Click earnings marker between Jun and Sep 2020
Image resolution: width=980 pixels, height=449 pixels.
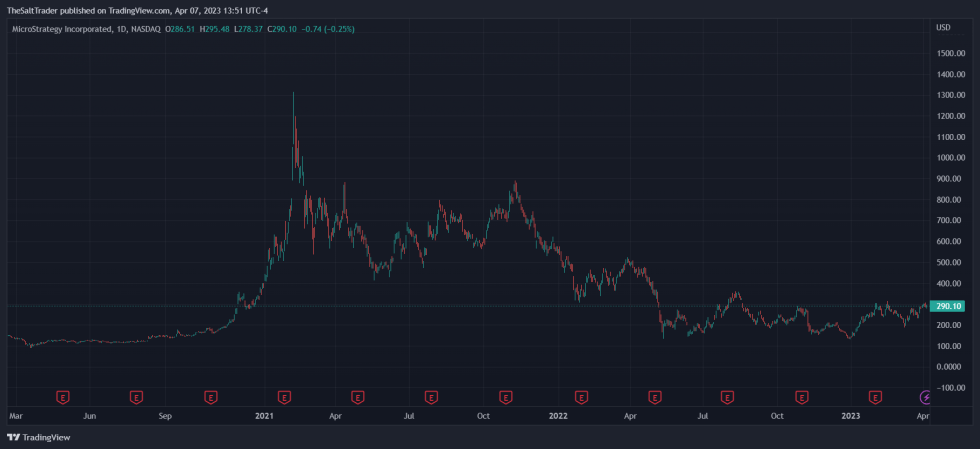[x=136, y=397]
